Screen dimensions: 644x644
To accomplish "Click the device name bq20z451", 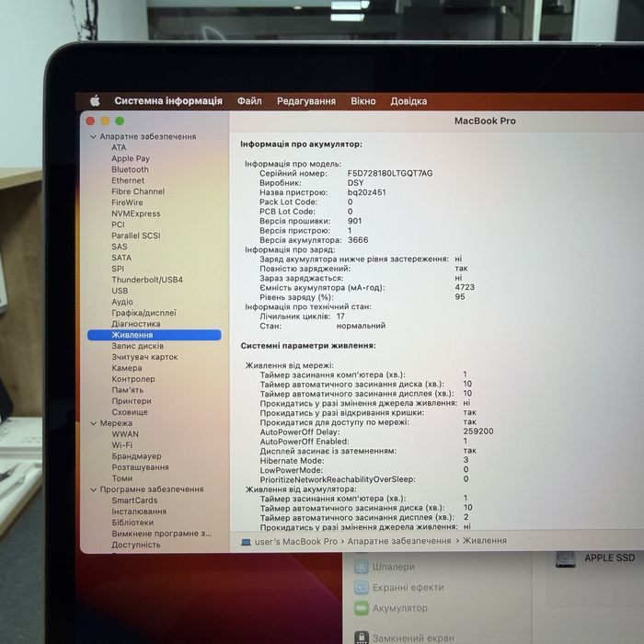I will 367,192.
